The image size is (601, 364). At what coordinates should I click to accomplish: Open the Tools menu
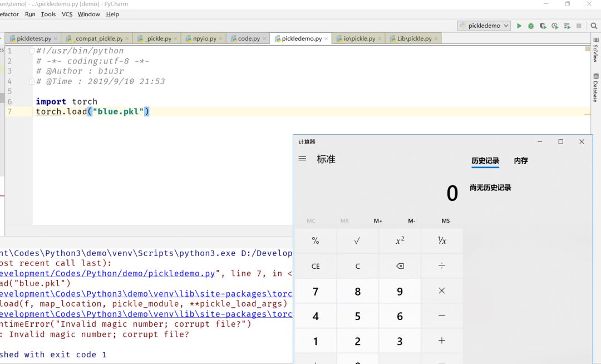tap(48, 14)
